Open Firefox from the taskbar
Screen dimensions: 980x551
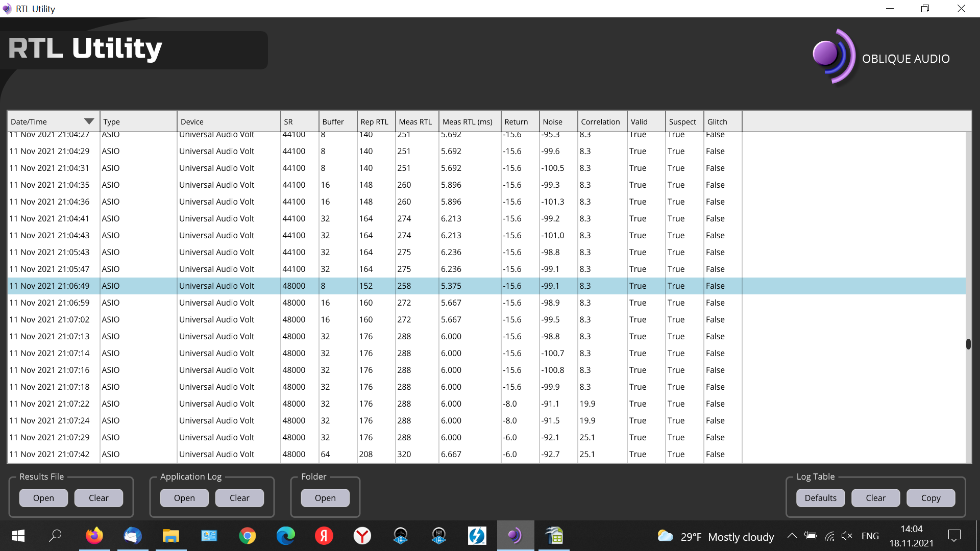coord(94,536)
